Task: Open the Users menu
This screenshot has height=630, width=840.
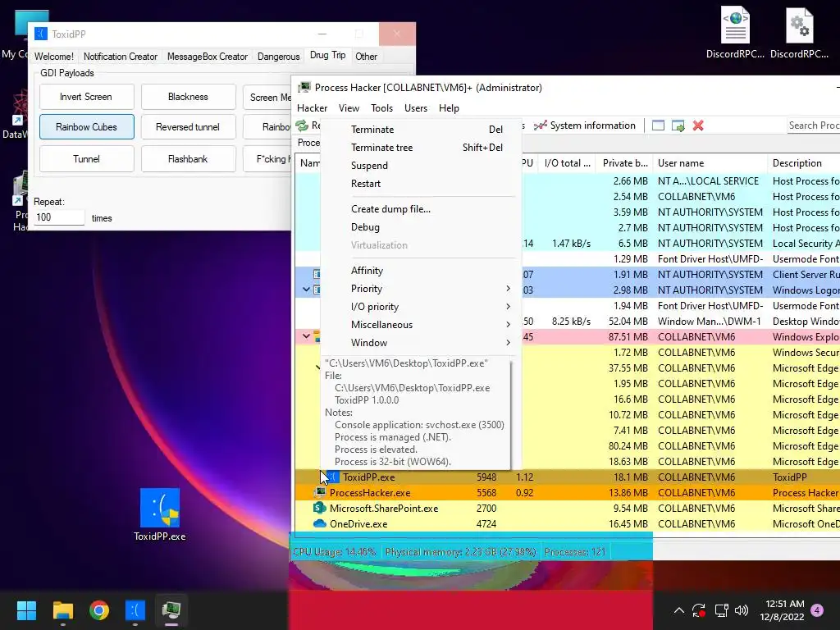Action: click(x=416, y=108)
